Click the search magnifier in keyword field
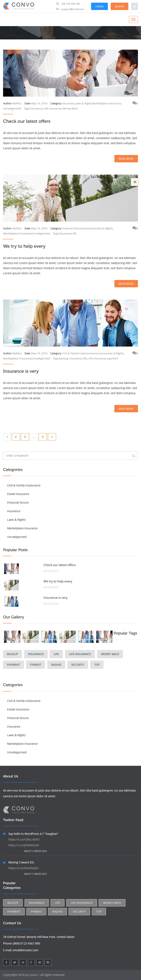 point(133,456)
